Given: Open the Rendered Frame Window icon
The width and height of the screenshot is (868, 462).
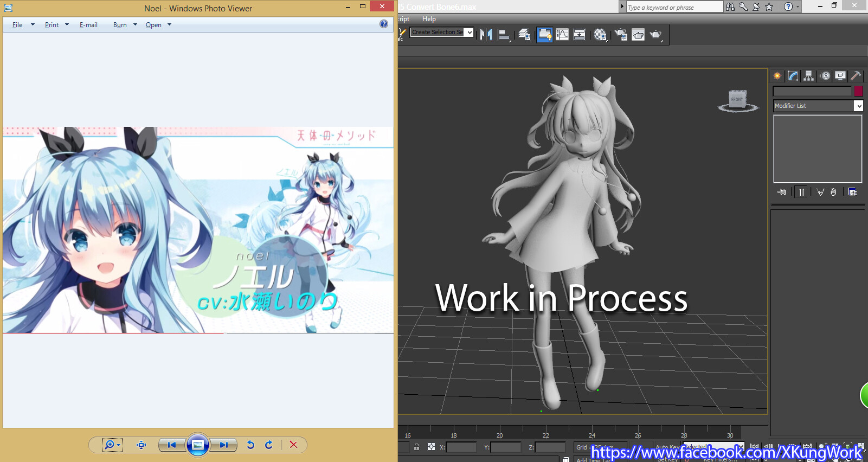Looking at the screenshot, I should pos(638,35).
